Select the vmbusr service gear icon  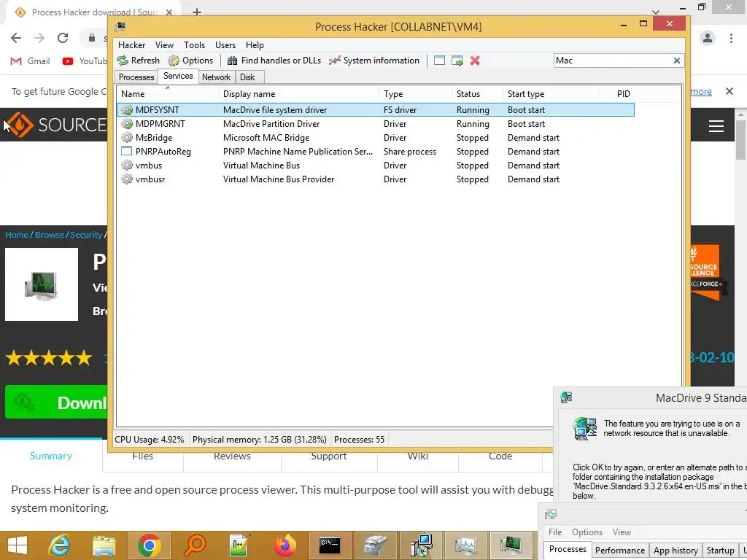click(x=127, y=179)
